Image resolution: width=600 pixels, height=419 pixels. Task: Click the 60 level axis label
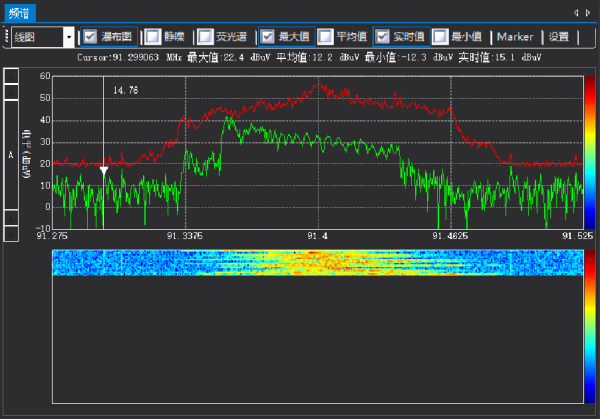pyautogui.click(x=45, y=76)
